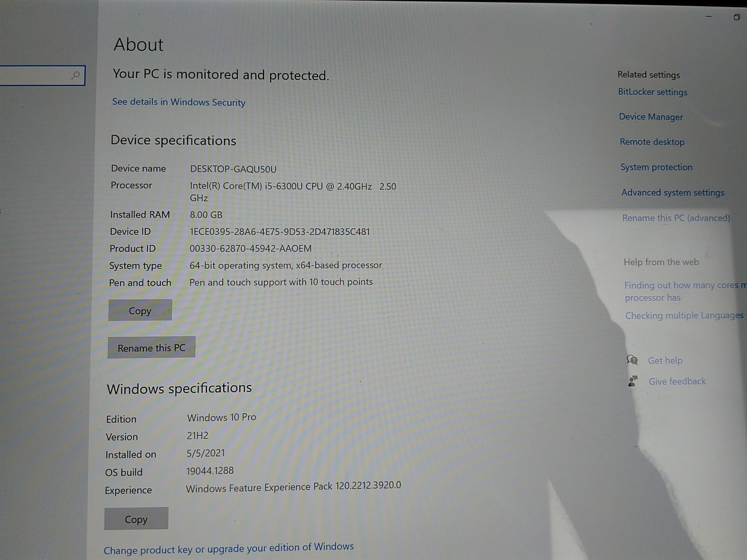Click the Get help link
The image size is (747, 560).
click(665, 360)
